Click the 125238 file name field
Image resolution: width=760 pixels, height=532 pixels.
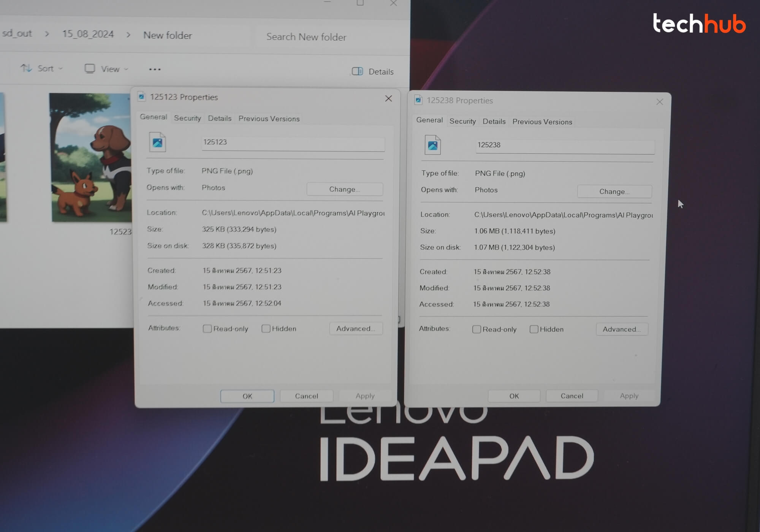(x=565, y=146)
